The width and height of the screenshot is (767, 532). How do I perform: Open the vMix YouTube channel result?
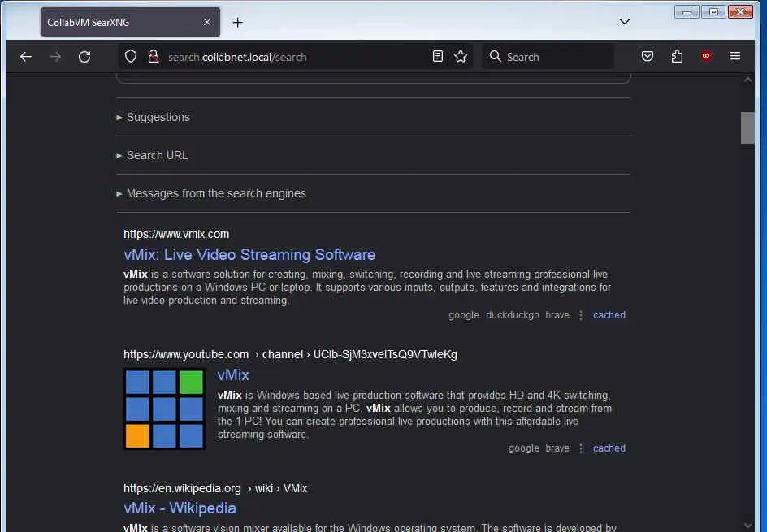click(233, 375)
